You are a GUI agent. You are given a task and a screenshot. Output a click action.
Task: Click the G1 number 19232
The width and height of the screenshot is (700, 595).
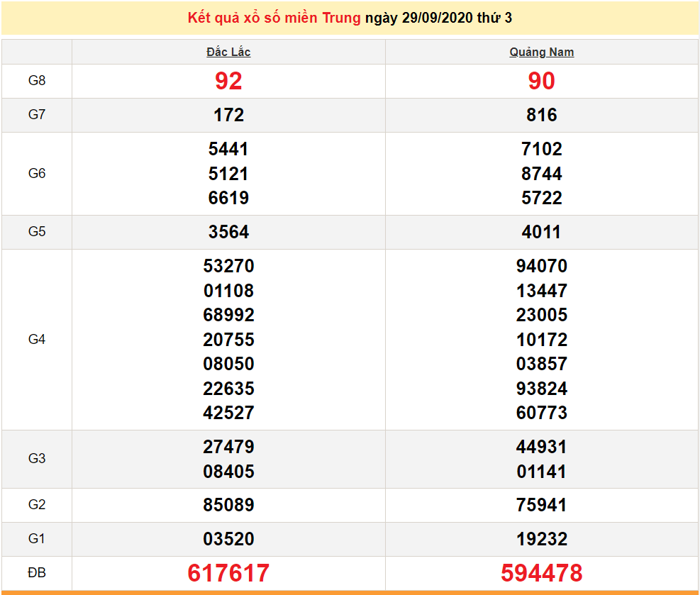(x=542, y=539)
